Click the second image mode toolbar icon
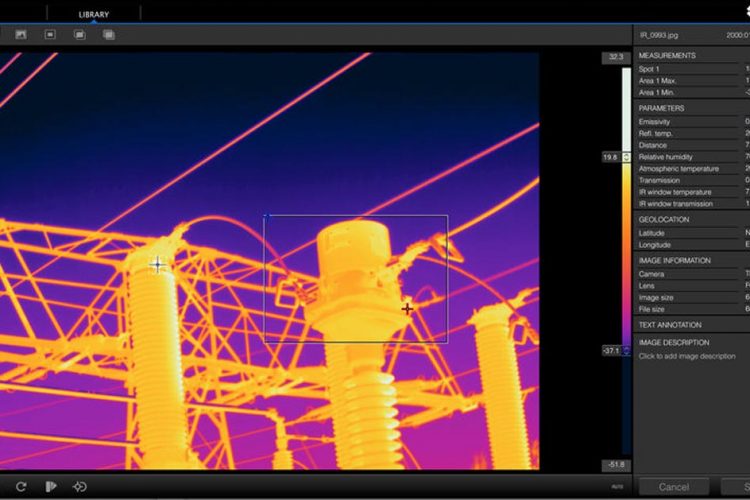 (49, 35)
